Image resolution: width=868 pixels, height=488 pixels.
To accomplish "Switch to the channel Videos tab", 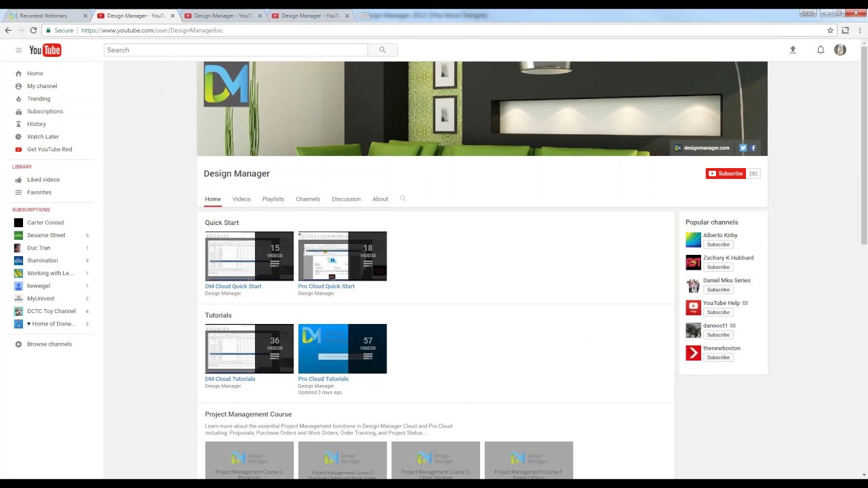I will click(241, 199).
